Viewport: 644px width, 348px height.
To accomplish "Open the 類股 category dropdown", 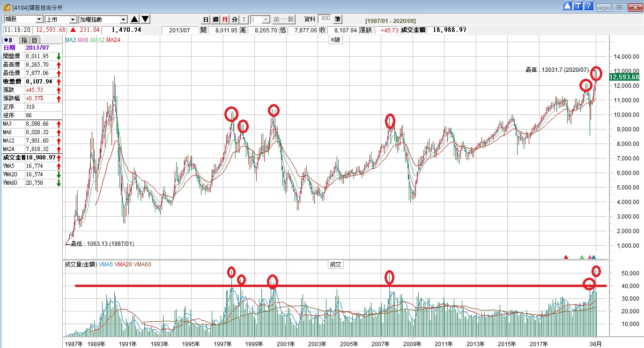I will tap(23, 19).
